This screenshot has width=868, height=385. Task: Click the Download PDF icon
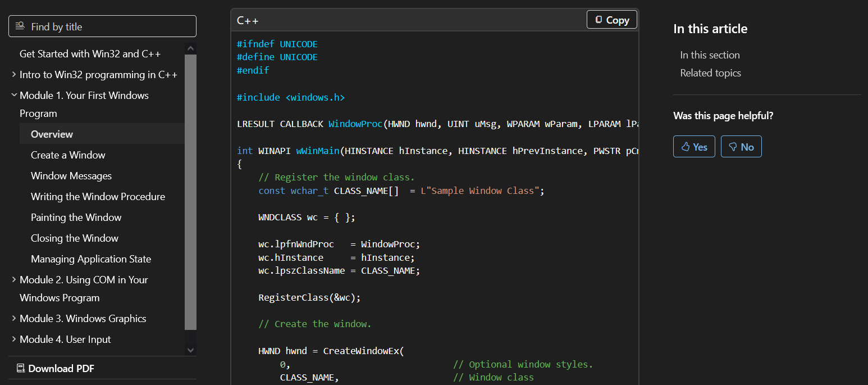(x=21, y=369)
